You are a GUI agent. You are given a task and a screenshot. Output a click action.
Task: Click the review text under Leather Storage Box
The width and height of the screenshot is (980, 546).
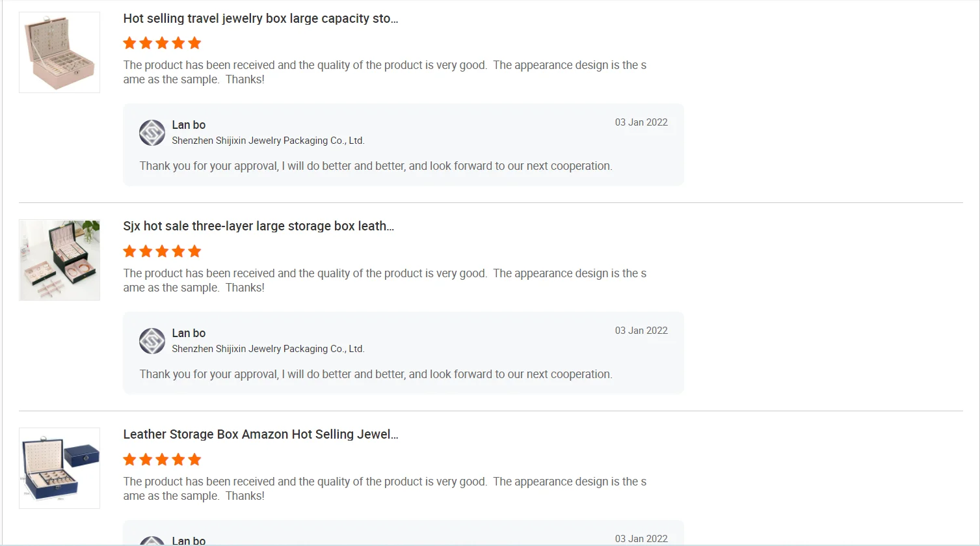click(x=384, y=489)
